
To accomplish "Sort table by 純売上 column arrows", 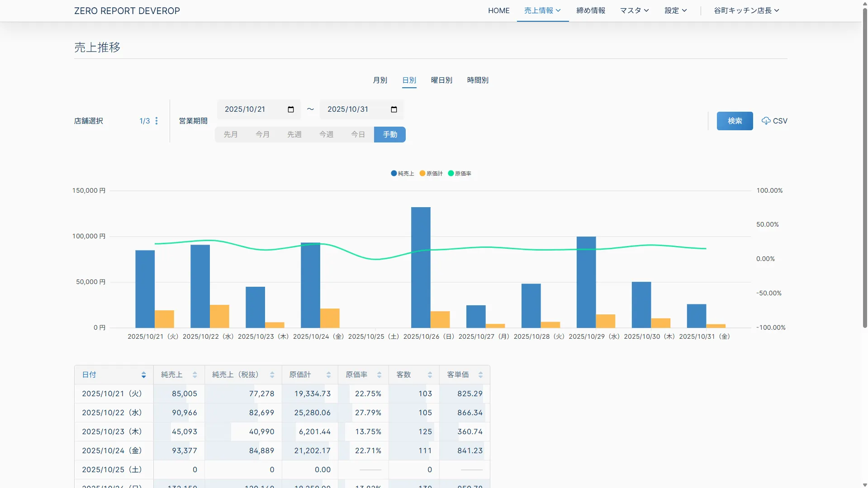I will pyautogui.click(x=194, y=375).
